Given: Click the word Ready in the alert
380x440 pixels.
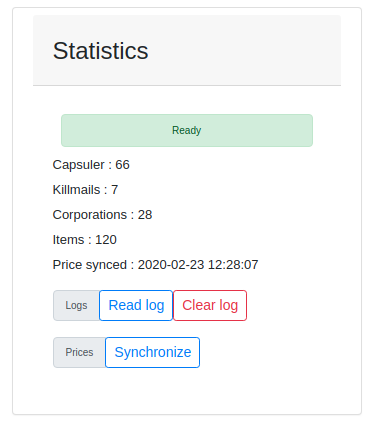Looking at the screenshot, I should tap(187, 130).
